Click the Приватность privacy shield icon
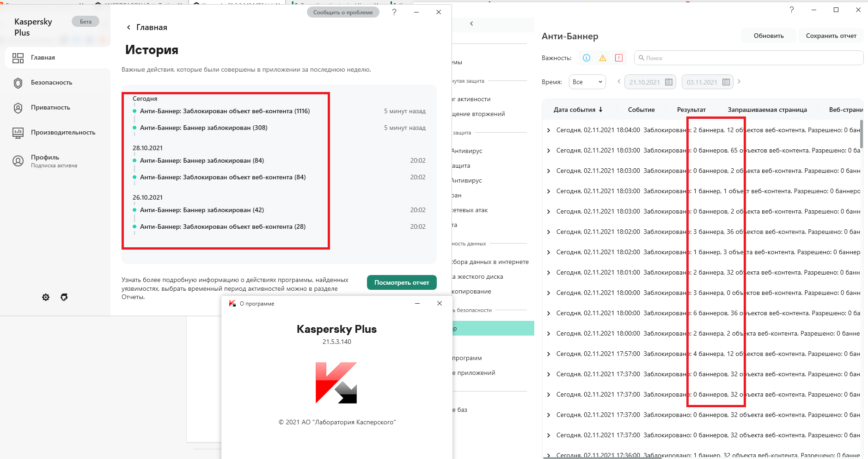Image resolution: width=868 pixels, height=459 pixels. click(x=18, y=108)
